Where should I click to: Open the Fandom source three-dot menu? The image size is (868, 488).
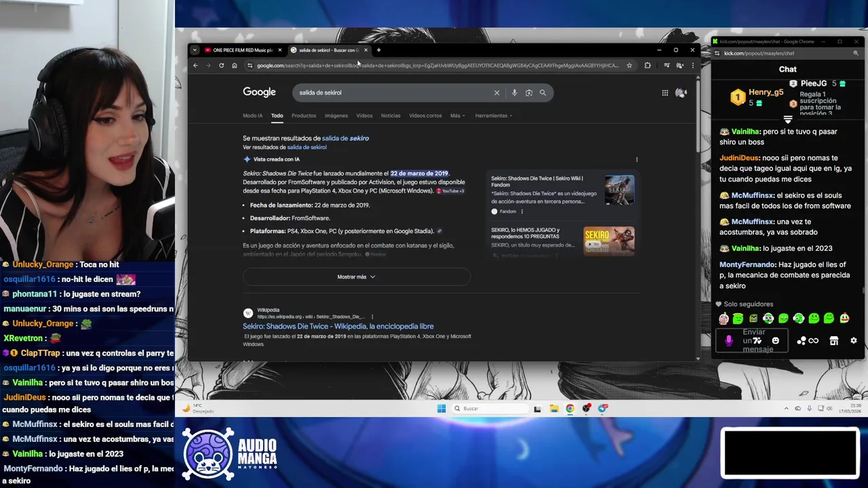521,211
